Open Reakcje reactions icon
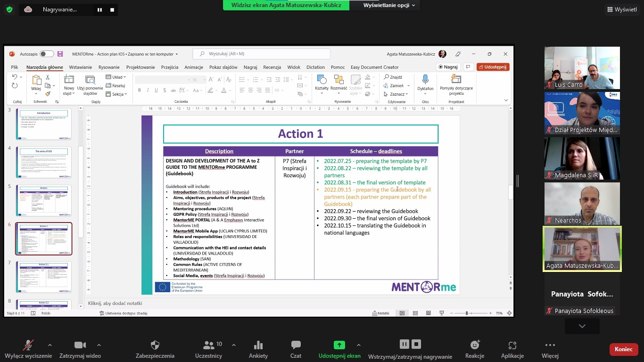Screen dimensions: 644x362 click(475, 345)
